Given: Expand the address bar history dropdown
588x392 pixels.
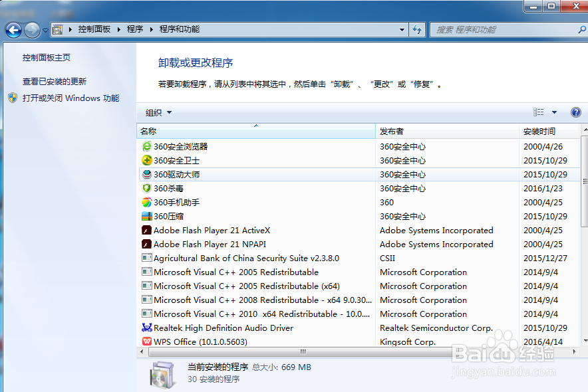Looking at the screenshot, I should (x=402, y=30).
